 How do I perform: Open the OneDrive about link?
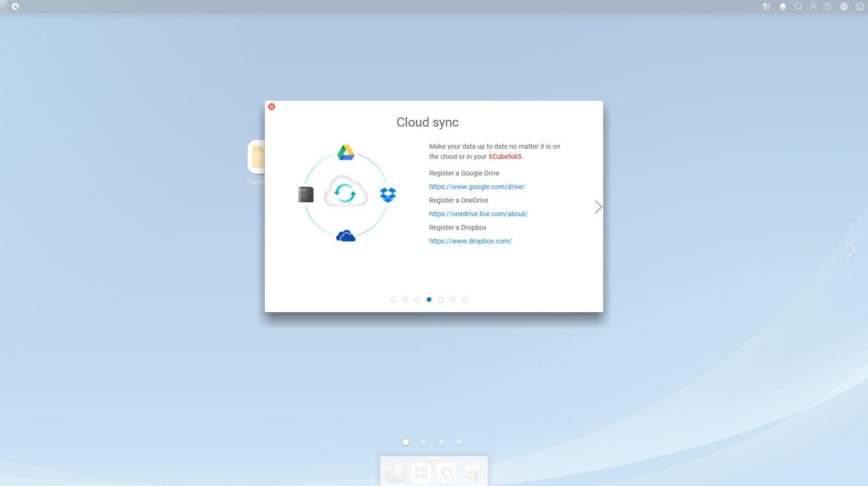478,214
